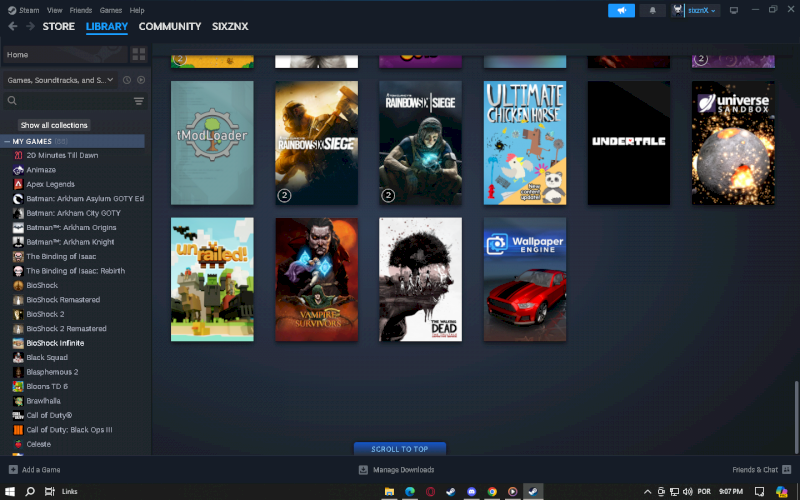The width and height of the screenshot is (800, 500).
Task: Switch to Big Picture mode monitor icon
Action: point(734,10)
